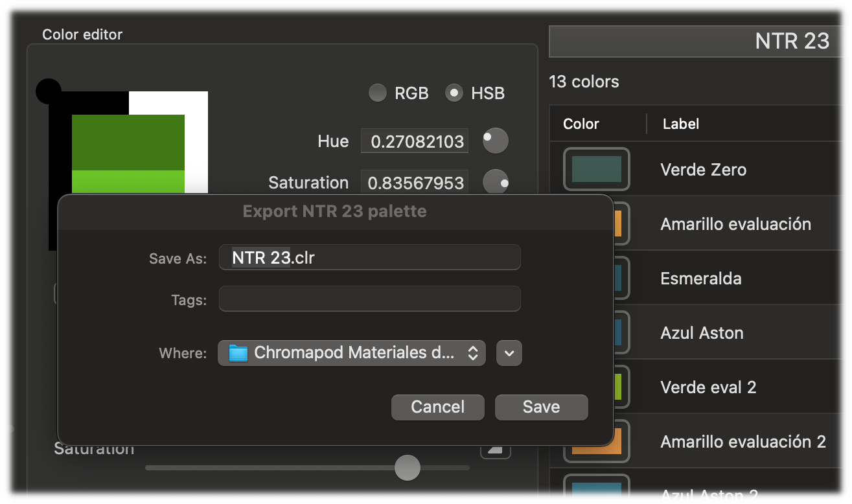Select the Verde Zero color swatch
This screenshot has width=852, height=504.
[596, 170]
